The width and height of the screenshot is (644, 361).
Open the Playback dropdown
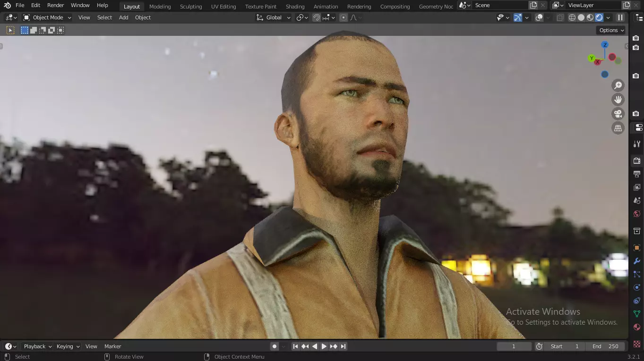[38, 346]
